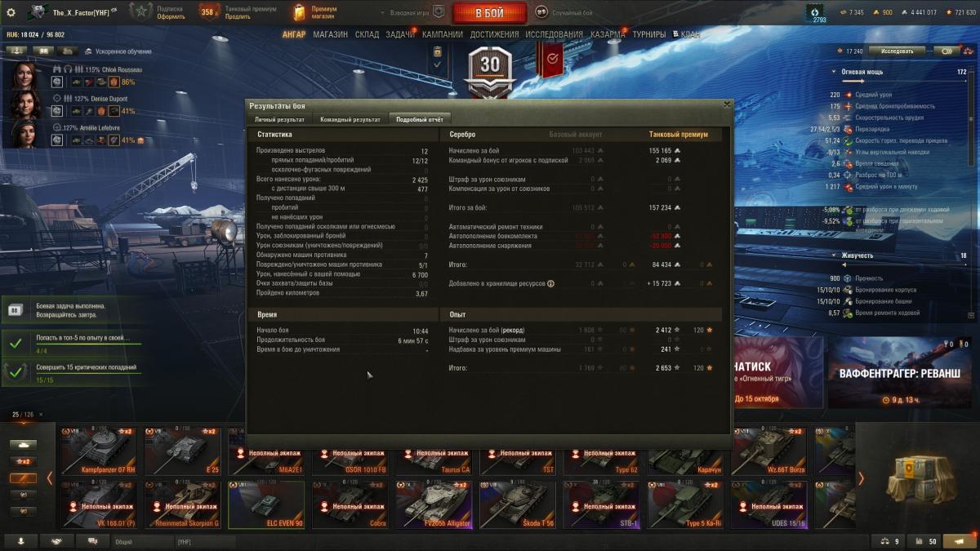Open the ТУРНИРЫ menu
This screenshot has height=551, width=980.
[x=649, y=35]
